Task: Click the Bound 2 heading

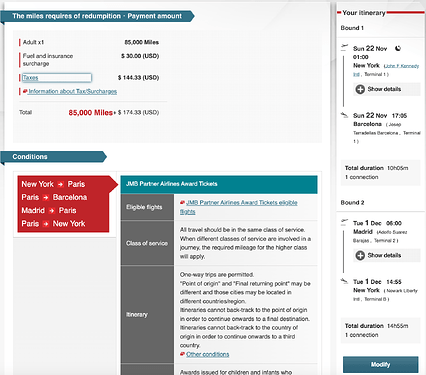Action: pyautogui.click(x=352, y=203)
